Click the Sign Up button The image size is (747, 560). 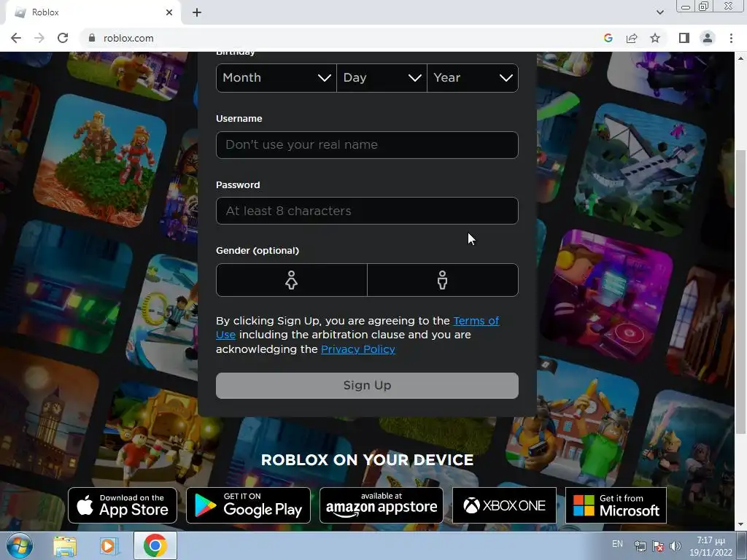coord(367,386)
